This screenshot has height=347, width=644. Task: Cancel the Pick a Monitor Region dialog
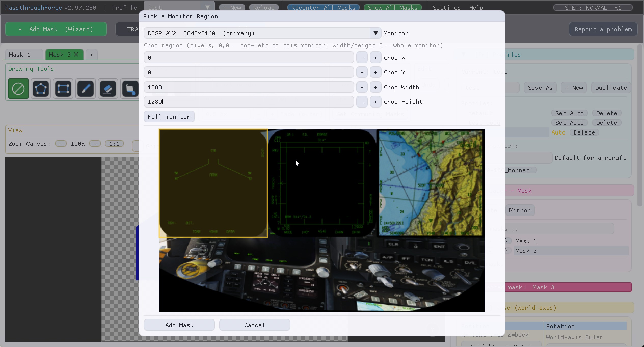point(254,325)
